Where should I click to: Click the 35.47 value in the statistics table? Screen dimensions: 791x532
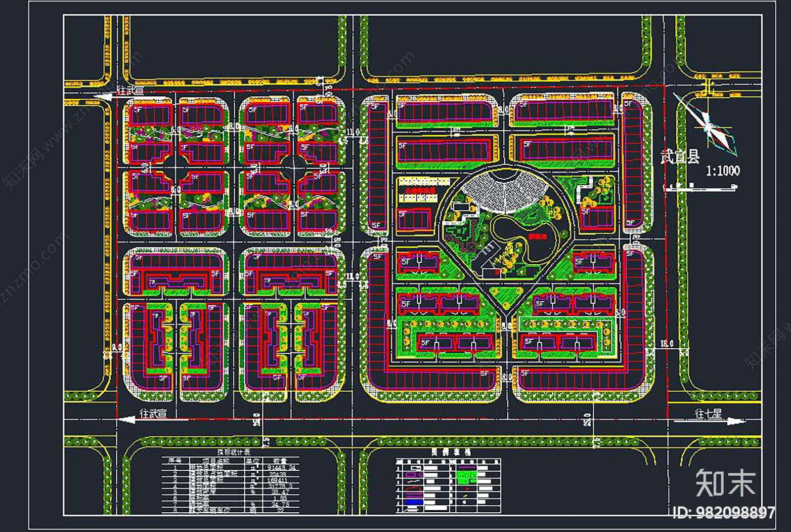280,492
